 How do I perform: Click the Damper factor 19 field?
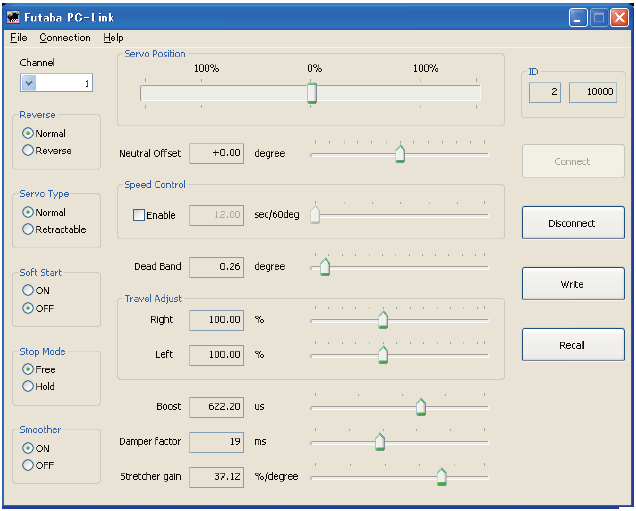(x=217, y=442)
